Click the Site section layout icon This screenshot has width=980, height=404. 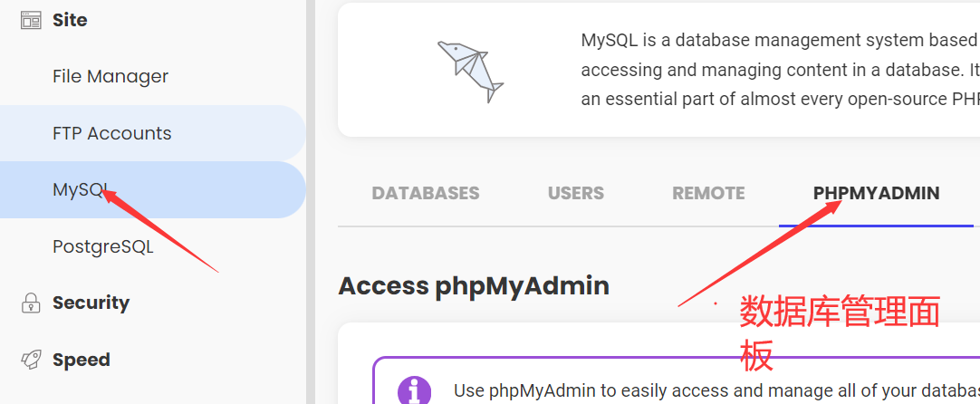coord(31,20)
